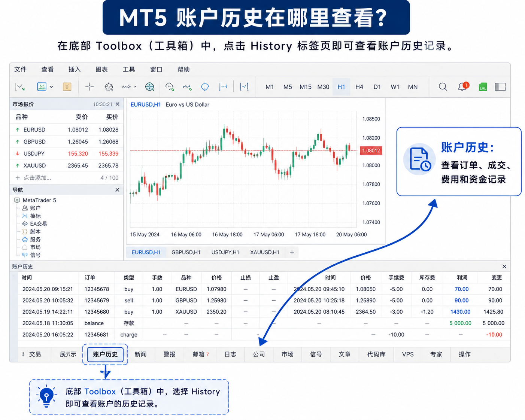This screenshot has width=525, height=420.
Task: Switch timeframe to M30
Action: [x=323, y=87]
